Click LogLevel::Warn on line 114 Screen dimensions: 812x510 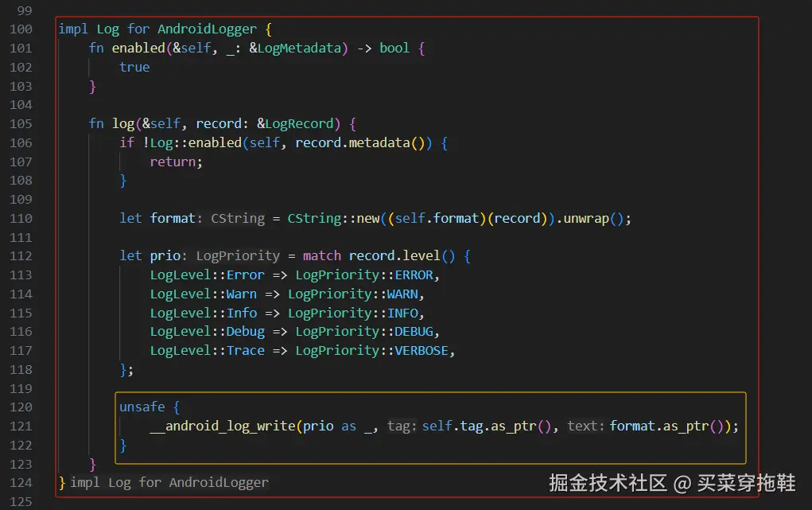coord(204,294)
